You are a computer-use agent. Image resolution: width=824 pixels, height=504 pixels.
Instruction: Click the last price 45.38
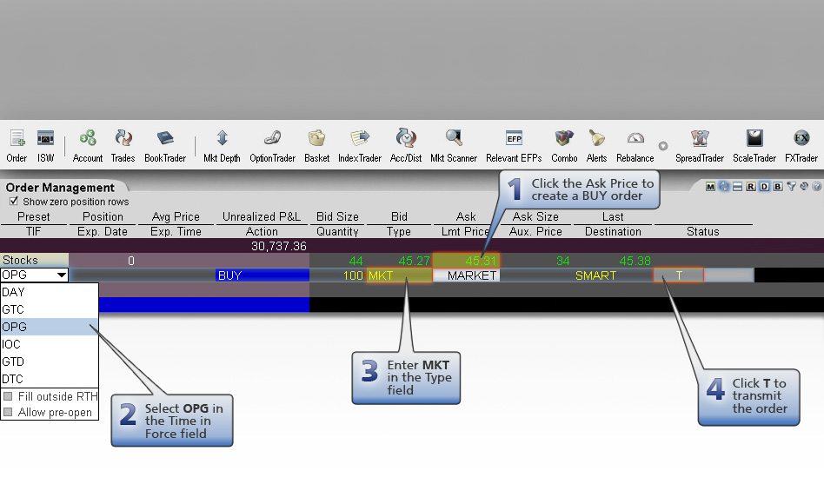(635, 261)
